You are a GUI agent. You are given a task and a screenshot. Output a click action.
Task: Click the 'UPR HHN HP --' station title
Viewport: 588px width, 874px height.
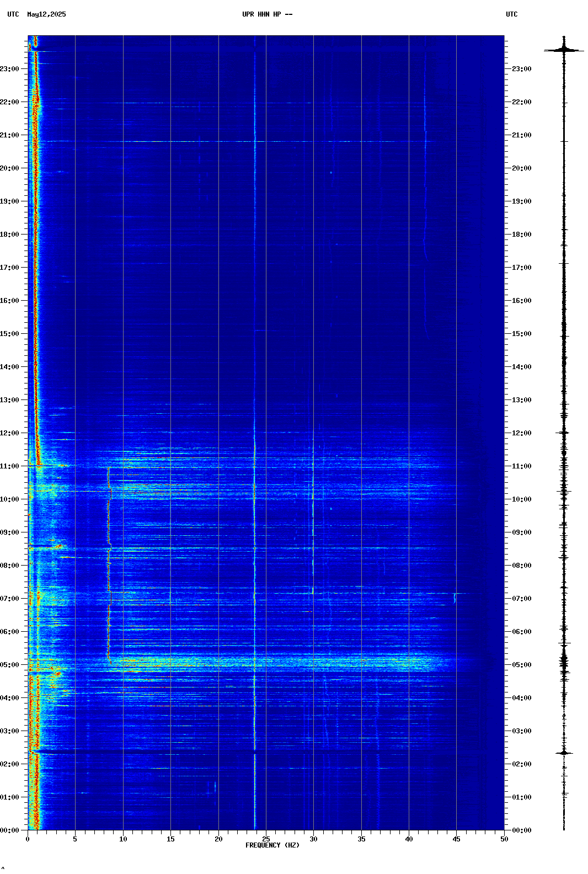(267, 14)
